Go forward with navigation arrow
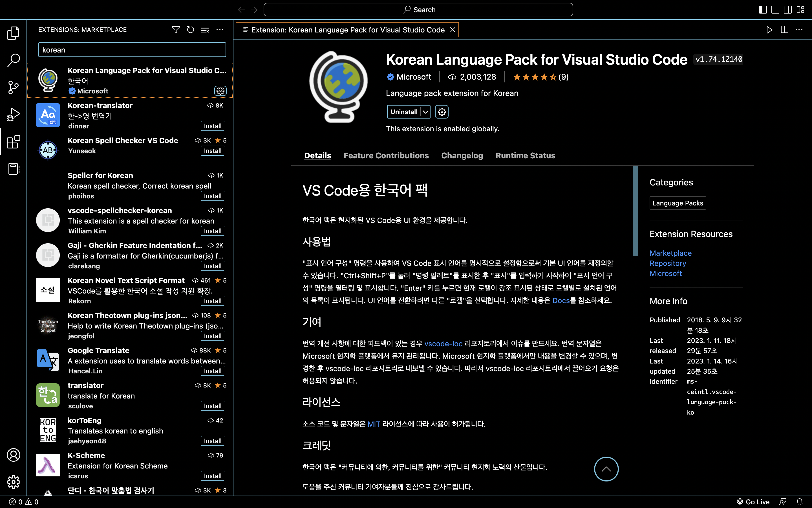The width and height of the screenshot is (812, 508). coord(254,10)
